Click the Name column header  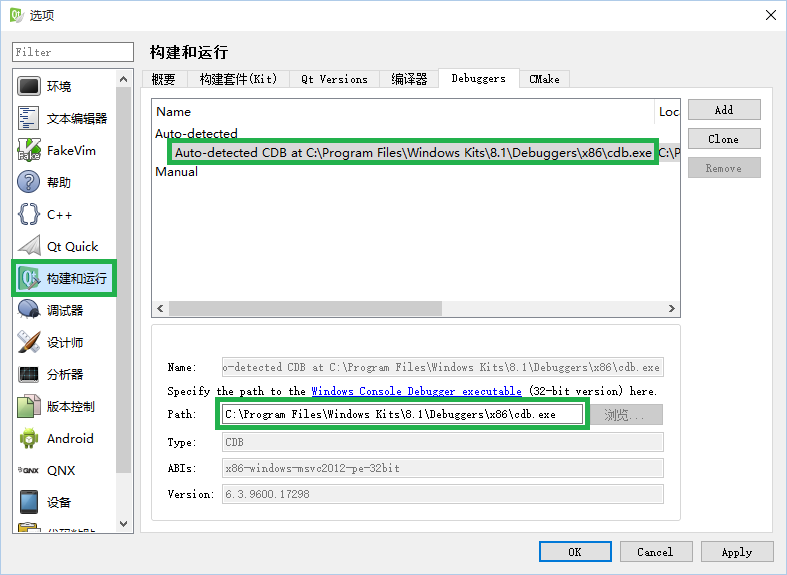tap(404, 111)
